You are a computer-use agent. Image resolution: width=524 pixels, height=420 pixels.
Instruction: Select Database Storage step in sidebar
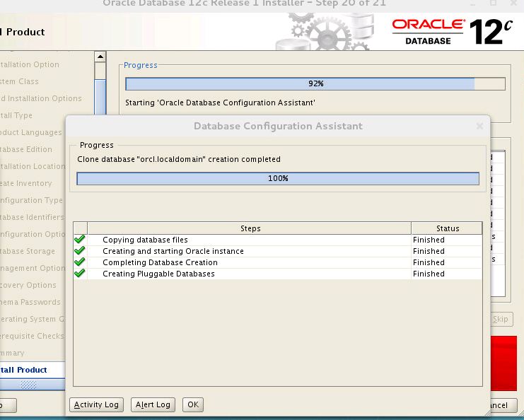tap(28, 251)
